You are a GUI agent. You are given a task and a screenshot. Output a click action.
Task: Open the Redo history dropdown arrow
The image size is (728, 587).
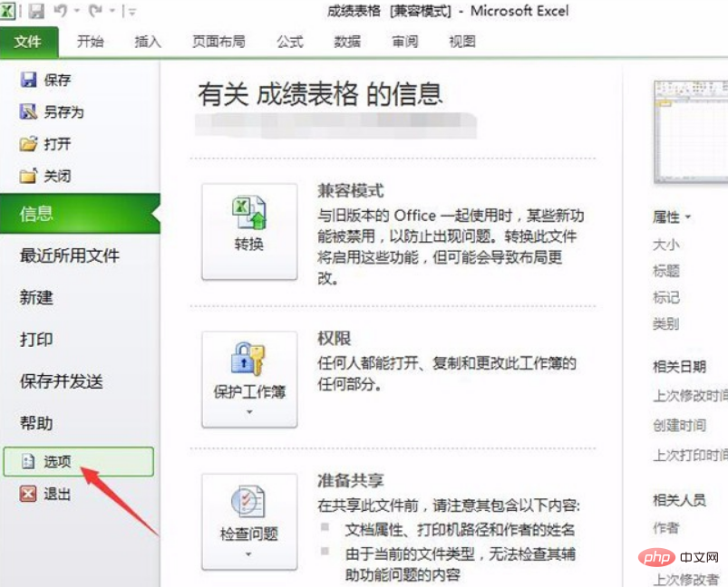click(112, 11)
